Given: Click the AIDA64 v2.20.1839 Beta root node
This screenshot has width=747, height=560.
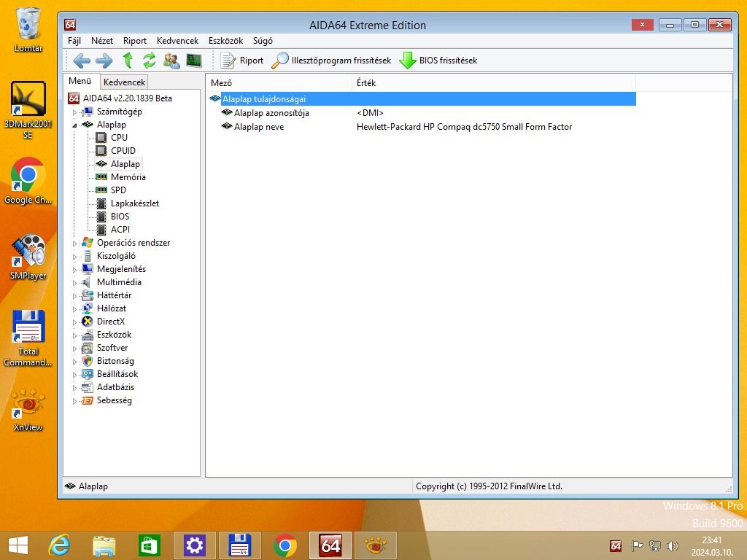Looking at the screenshot, I should [x=127, y=98].
